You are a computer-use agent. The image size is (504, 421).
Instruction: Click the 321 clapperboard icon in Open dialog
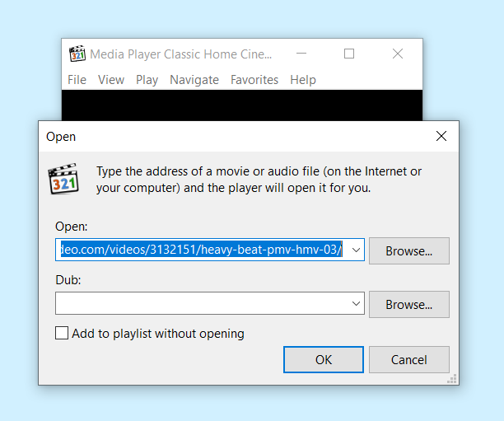(x=63, y=179)
